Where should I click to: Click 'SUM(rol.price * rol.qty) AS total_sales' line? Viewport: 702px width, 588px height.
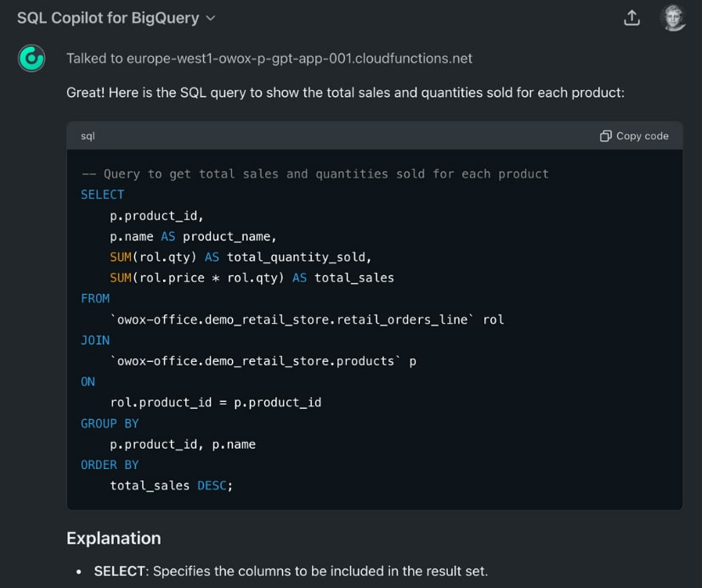(252, 278)
